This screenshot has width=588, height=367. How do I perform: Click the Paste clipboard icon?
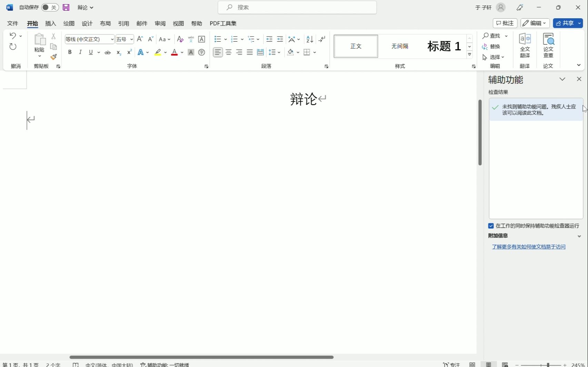coord(40,39)
